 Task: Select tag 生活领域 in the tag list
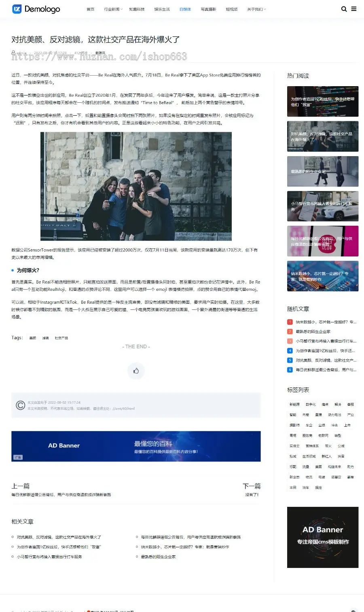[x=309, y=456]
